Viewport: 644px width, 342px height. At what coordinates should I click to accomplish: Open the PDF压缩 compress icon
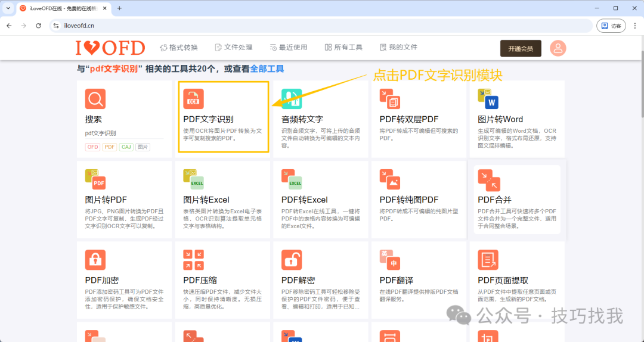(193, 260)
